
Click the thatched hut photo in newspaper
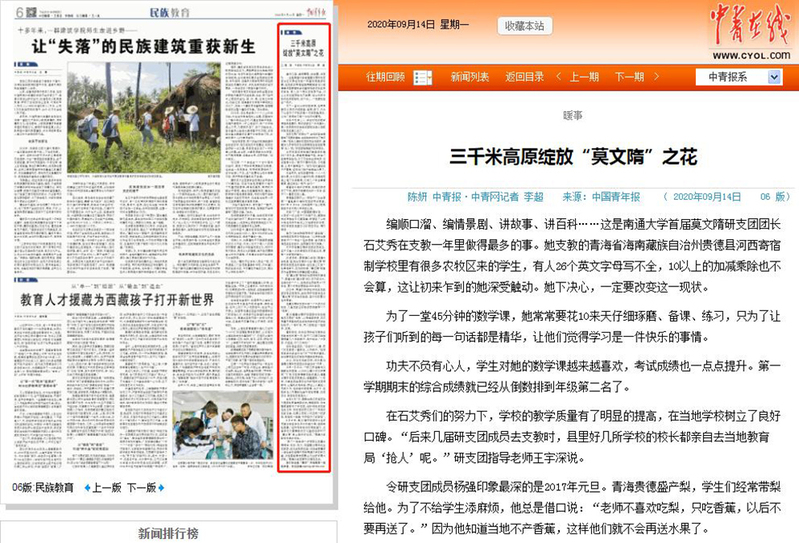(144, 118)
